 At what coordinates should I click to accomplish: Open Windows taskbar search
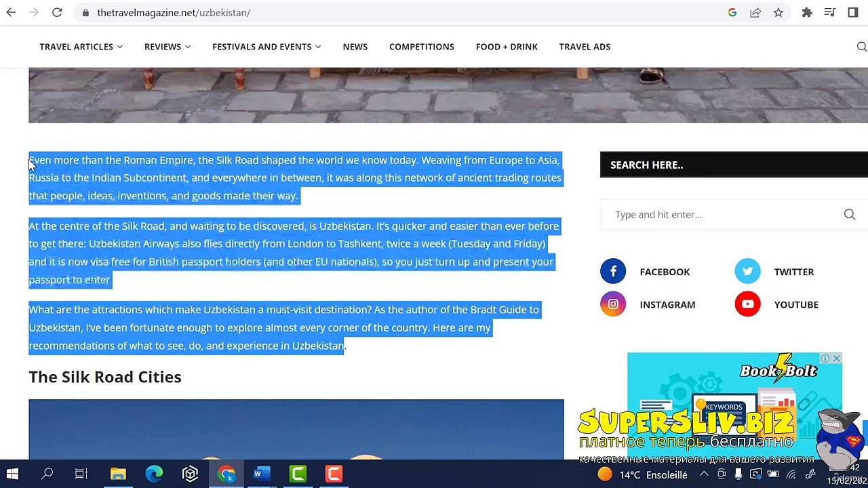pos(47,474)
